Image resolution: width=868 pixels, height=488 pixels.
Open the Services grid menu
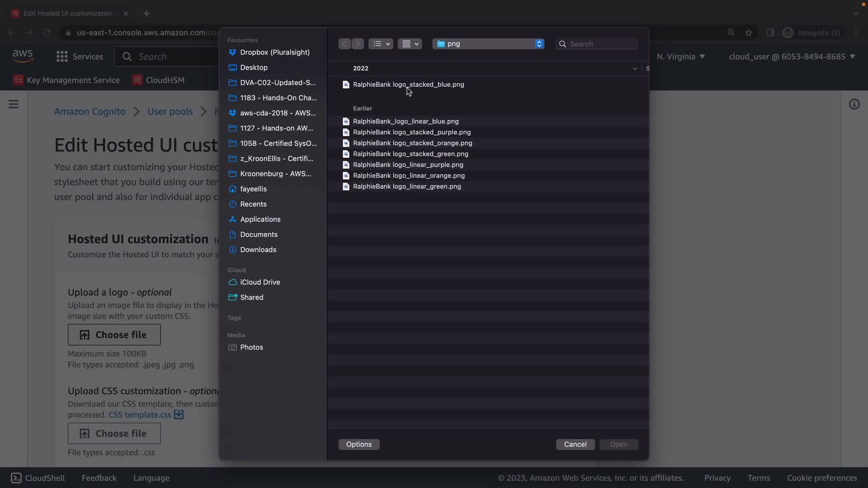62,56
